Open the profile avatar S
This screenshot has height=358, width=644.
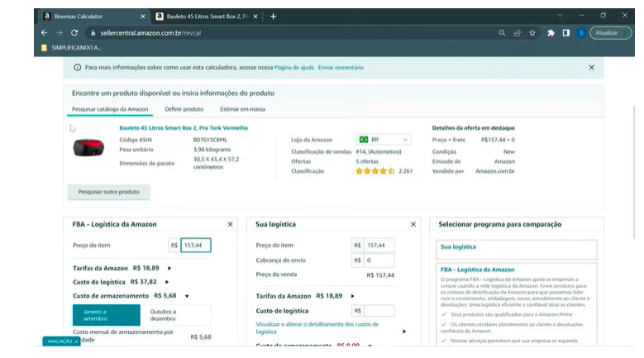click(x=580, y=33)
